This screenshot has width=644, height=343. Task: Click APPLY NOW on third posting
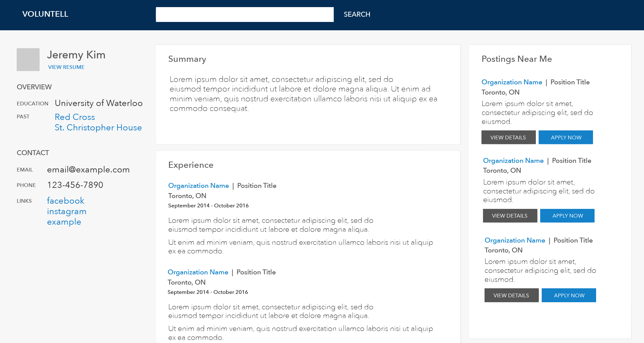pyautogui.click(x=569, y=295)
